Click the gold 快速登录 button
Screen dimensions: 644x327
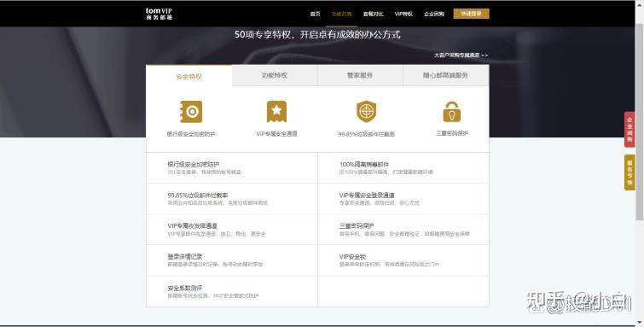[471, 14]
